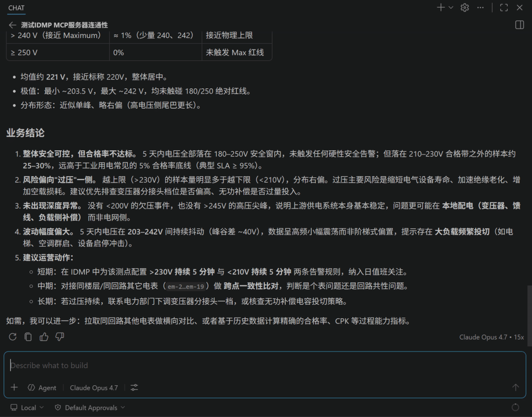This screenshot has height=417, width=532.
Task: Mark response as unhelpful thumbs down
Action: coord(60,336)
